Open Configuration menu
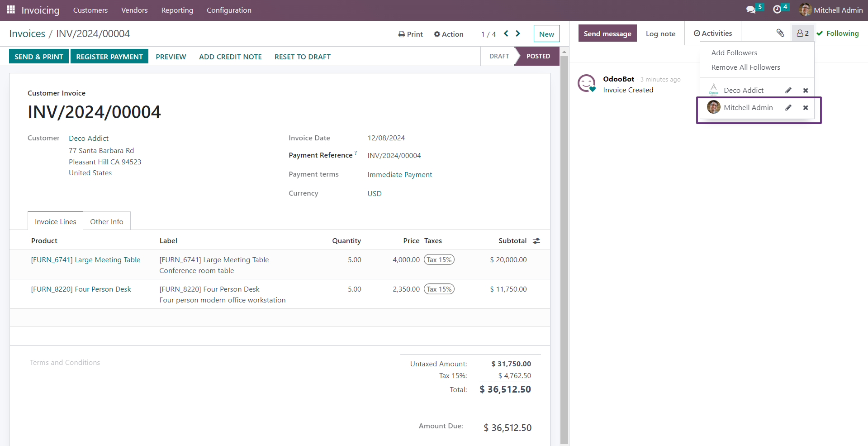This screenshot has width=868, height=446. click(229, 10)
